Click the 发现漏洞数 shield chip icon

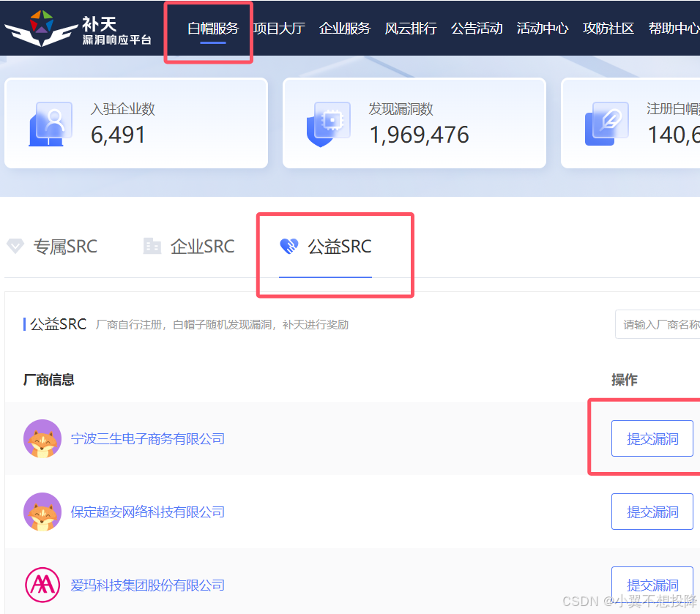(x=329, y=124)
